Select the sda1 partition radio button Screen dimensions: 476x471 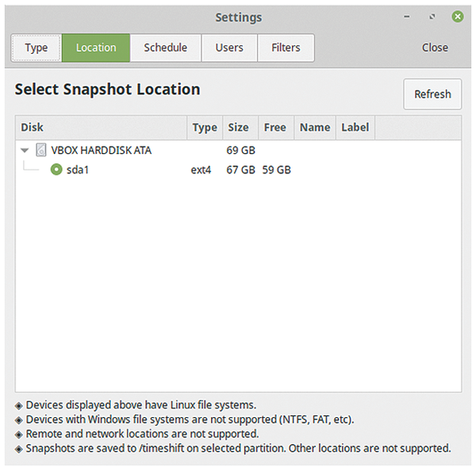pyautogui.click(x=56, y=170)
